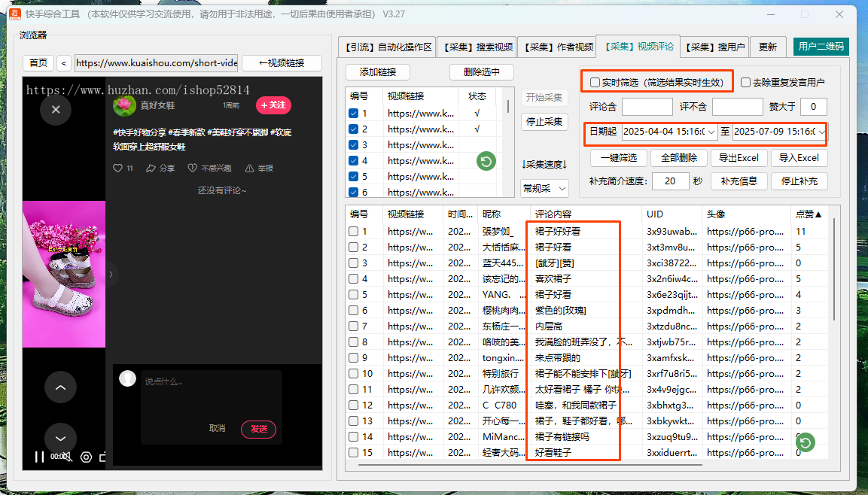Image resolution: width=868 pixels, height=495 pixels.
Task: Click the 一键筛选 button
Action: pyautogui.click(x=619, y=158)
